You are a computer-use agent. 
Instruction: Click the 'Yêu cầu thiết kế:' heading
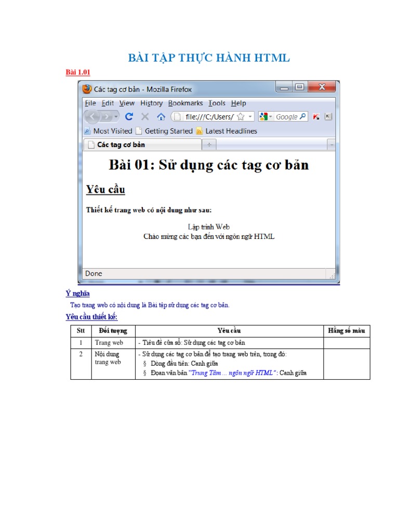pos(91,316)
